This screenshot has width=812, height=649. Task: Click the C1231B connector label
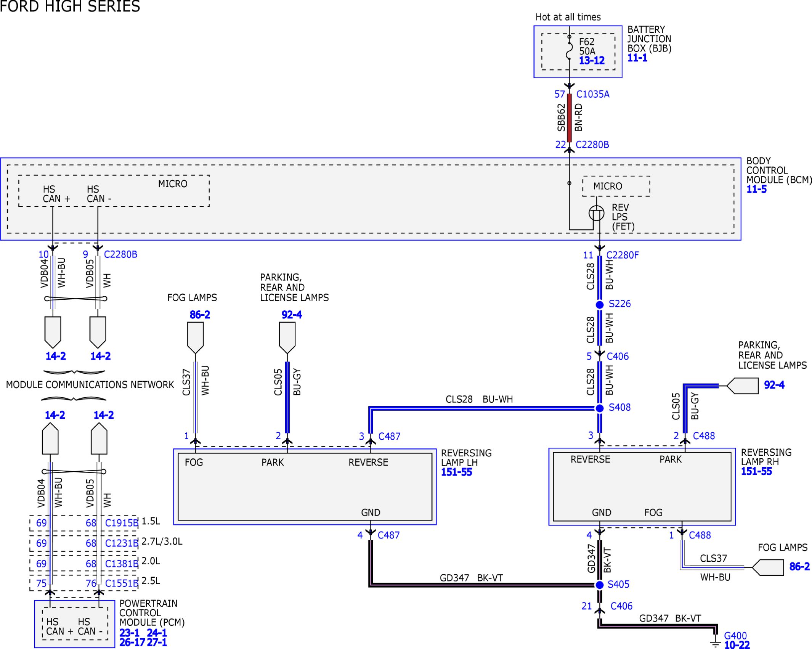pyautogui.click(x=122, y=543)
